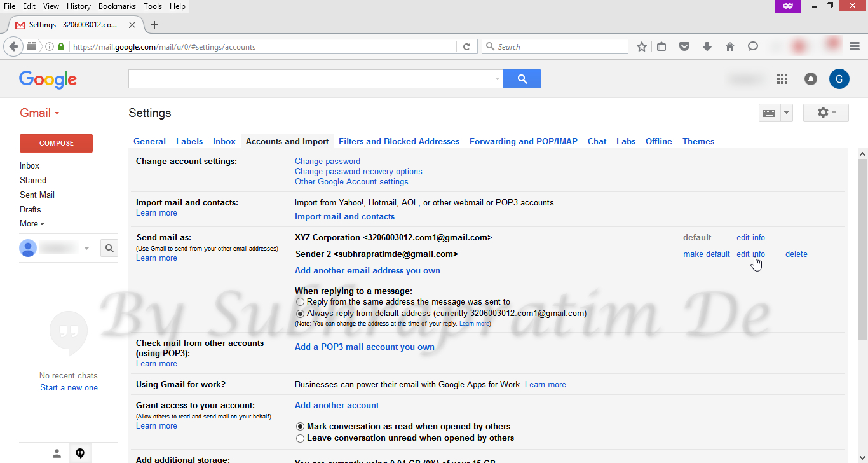Open the Google apps grid

(782, 79)
